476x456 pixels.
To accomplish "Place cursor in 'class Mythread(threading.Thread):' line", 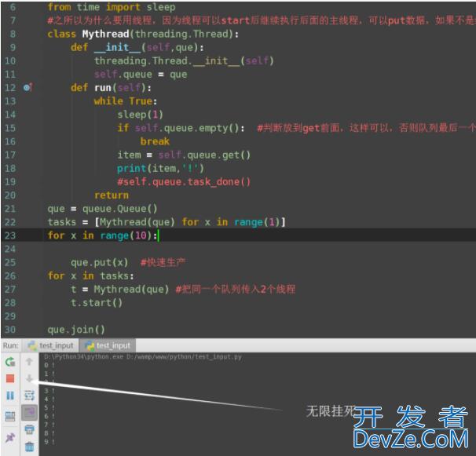I will (143, 34).
